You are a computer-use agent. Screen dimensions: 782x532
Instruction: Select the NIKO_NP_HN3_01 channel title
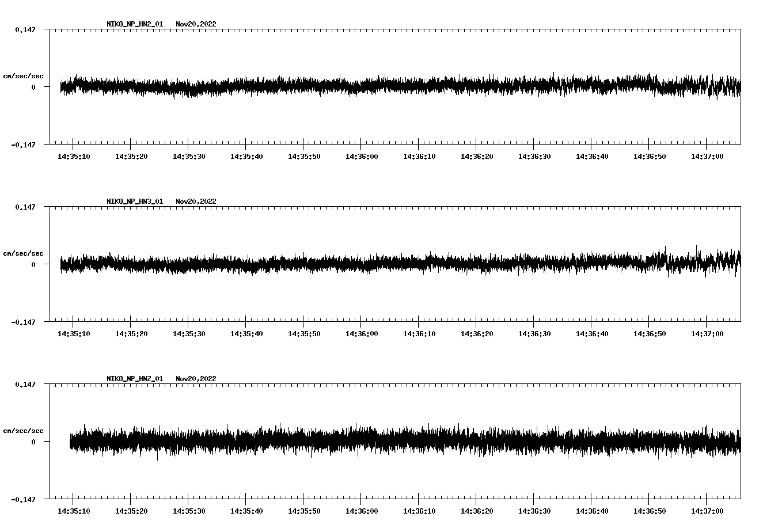point(135,202)
